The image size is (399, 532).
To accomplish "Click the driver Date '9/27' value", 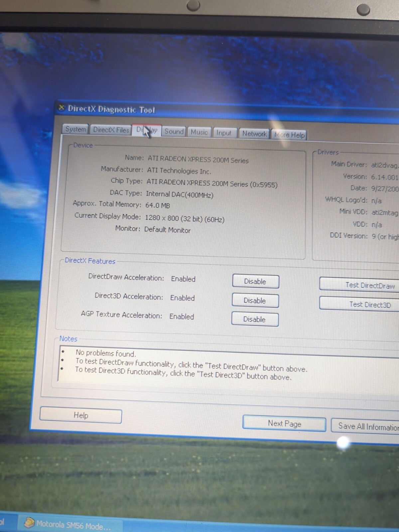I will click(385, 189).
